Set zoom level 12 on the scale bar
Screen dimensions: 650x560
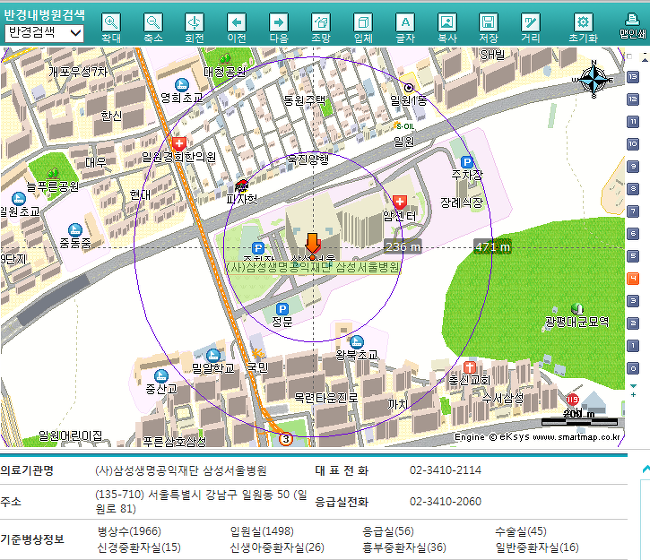coord(633,99)
